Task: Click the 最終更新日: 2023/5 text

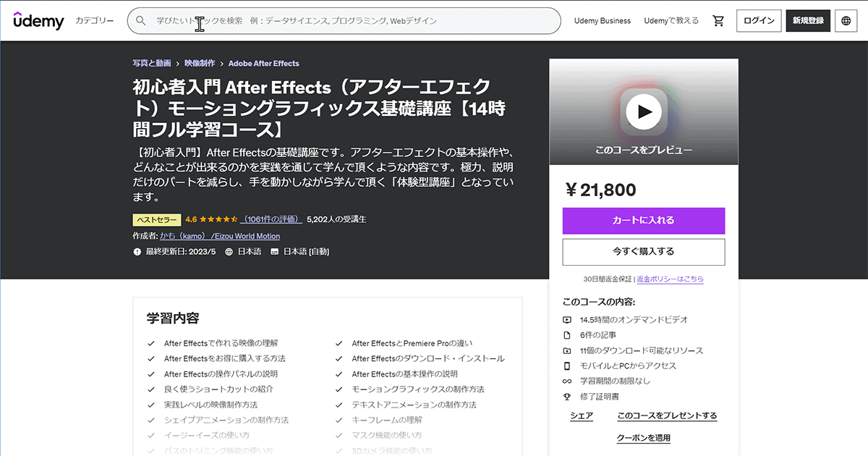Action: (181, 252)
